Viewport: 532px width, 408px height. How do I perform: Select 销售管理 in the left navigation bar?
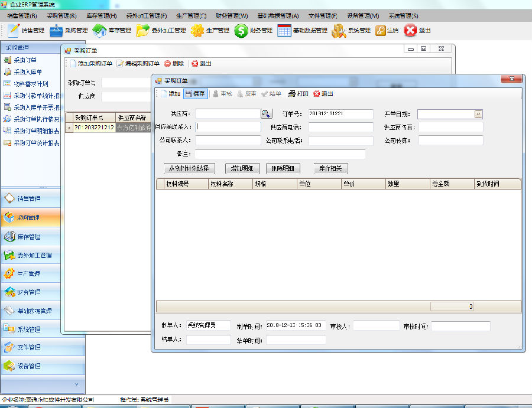(31, 198)
